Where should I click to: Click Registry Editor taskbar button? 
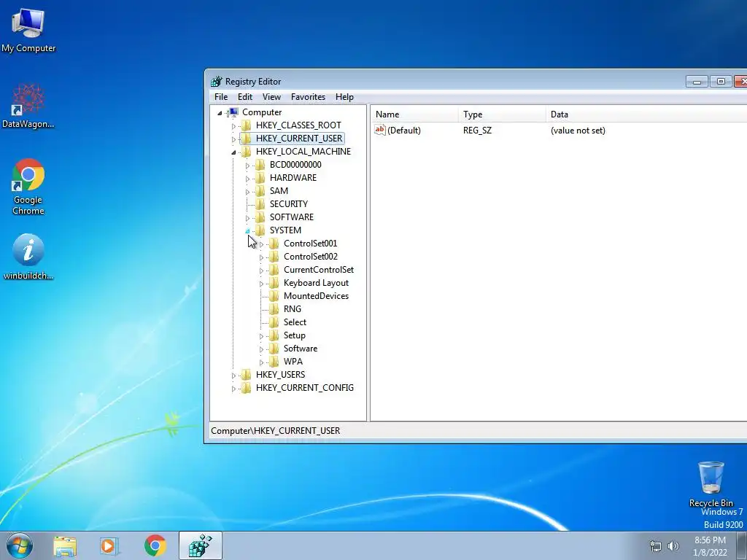(201, 545)
